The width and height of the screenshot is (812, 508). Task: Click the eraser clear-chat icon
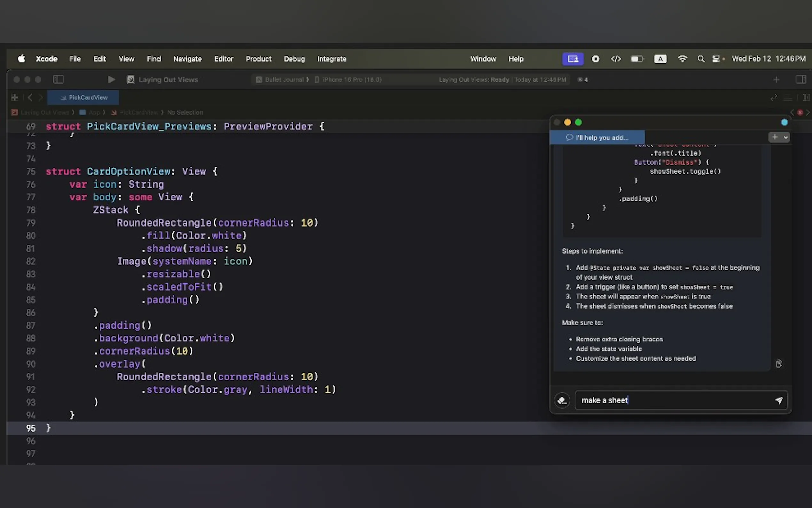(x=562, y=400)
